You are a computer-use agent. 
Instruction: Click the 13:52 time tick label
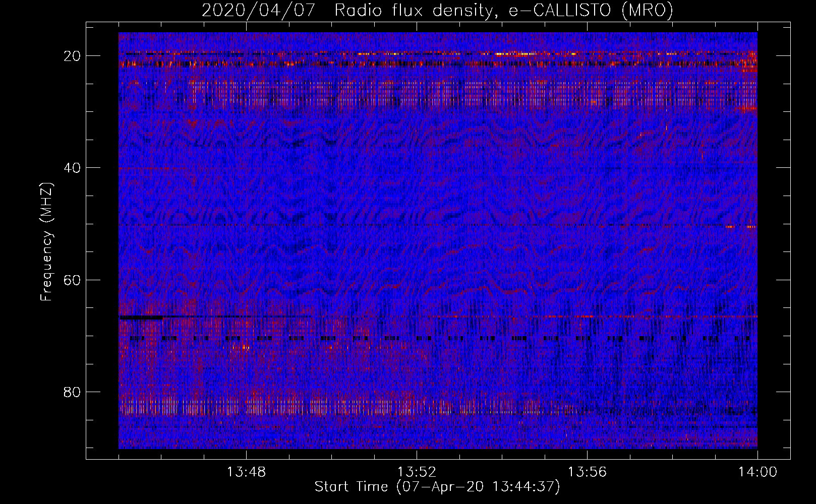(417, 472)
